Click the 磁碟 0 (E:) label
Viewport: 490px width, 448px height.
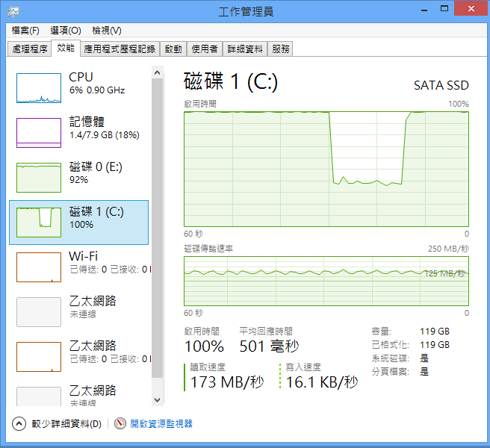point(96,167)
